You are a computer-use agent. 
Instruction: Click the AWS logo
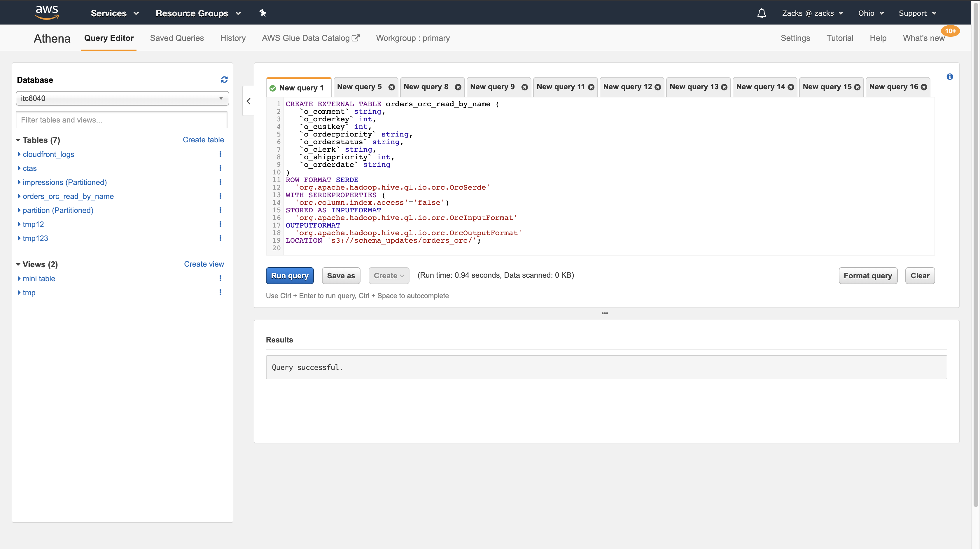pos(47,13)
